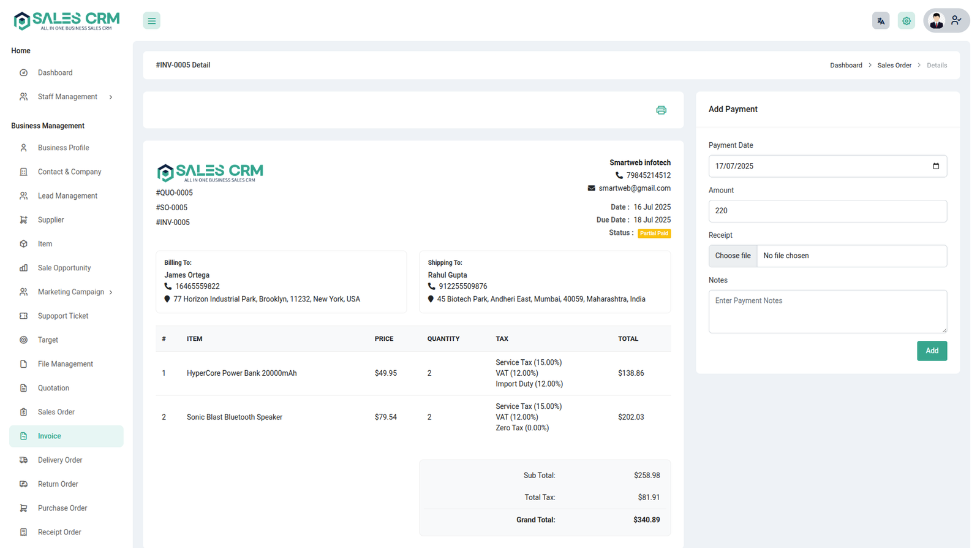The height and width of the screenshot is (548, 980).
Task: Click the Sales Order breadcrumb link
Action: [x=894, y=66]
